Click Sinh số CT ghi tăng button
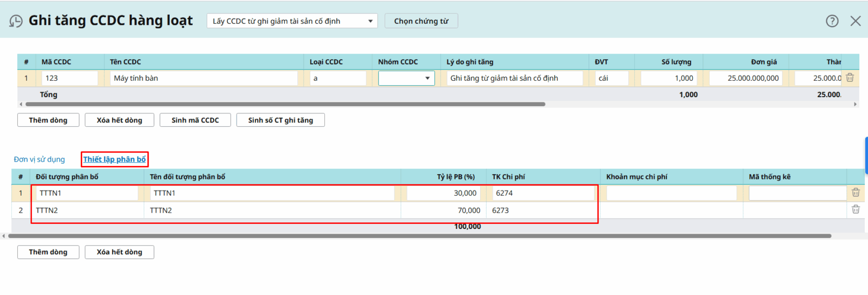This screenshot has height=295, width=868. tap(280, 120)
